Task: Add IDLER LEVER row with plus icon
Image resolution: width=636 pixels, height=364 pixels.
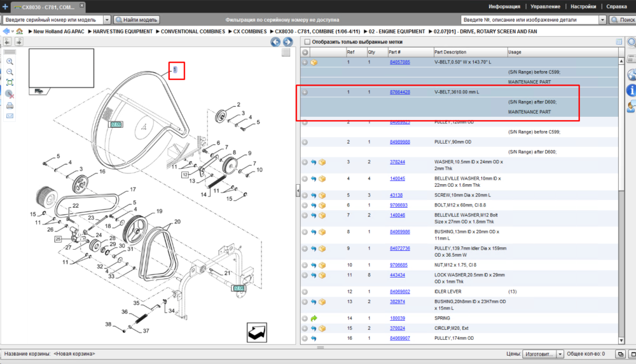Action: tap(305, 292)
